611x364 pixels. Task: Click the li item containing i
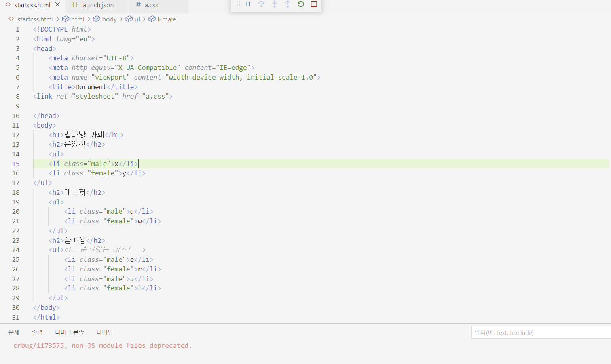pos(112,288)
